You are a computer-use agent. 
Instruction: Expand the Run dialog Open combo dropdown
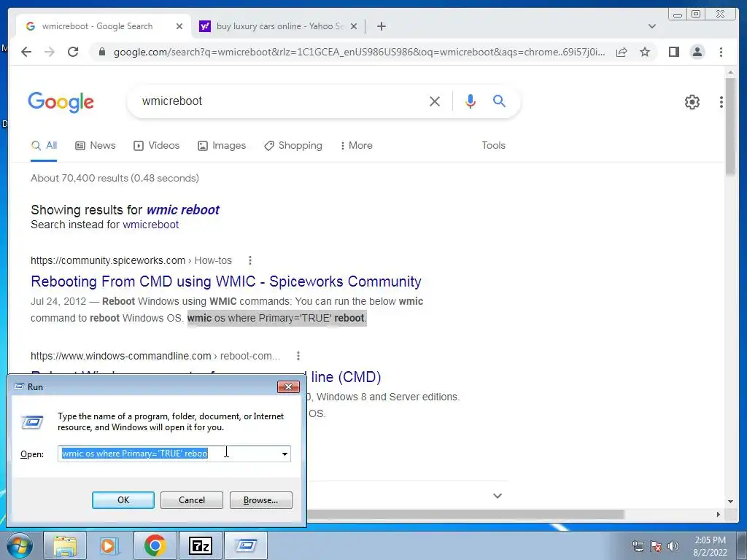285,454
